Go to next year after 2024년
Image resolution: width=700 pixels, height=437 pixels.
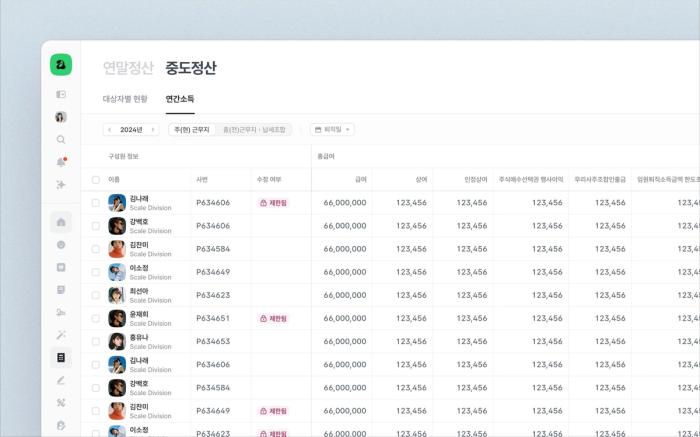153,129
